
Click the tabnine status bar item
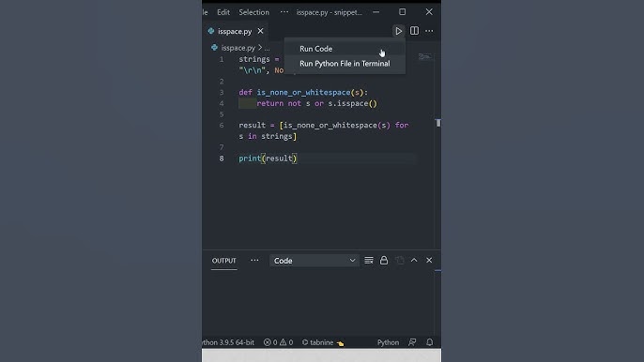tap(323, 342)
